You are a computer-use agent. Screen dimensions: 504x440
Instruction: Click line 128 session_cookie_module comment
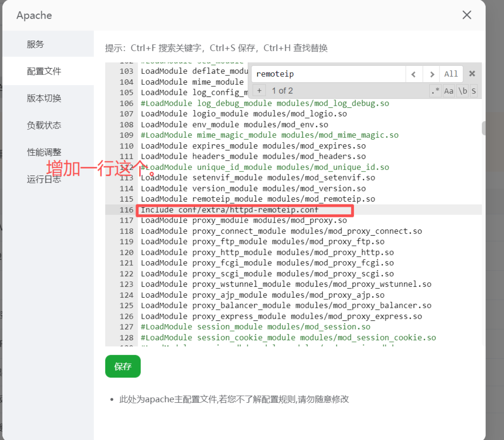[289, 337]
